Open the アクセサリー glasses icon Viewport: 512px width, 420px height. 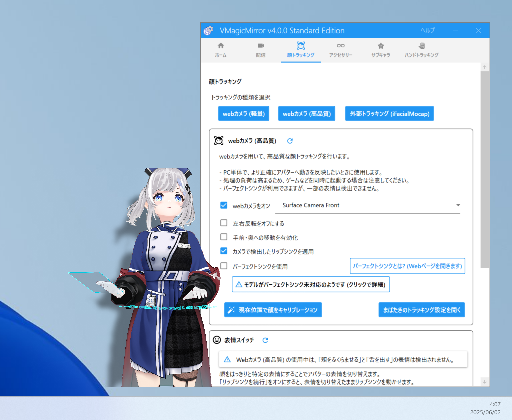[340, 46]
